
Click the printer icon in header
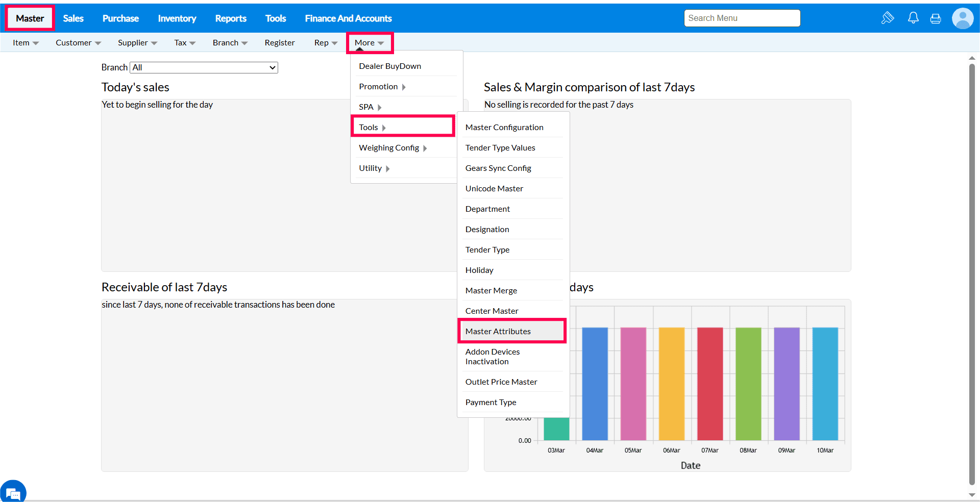point(936,19)
